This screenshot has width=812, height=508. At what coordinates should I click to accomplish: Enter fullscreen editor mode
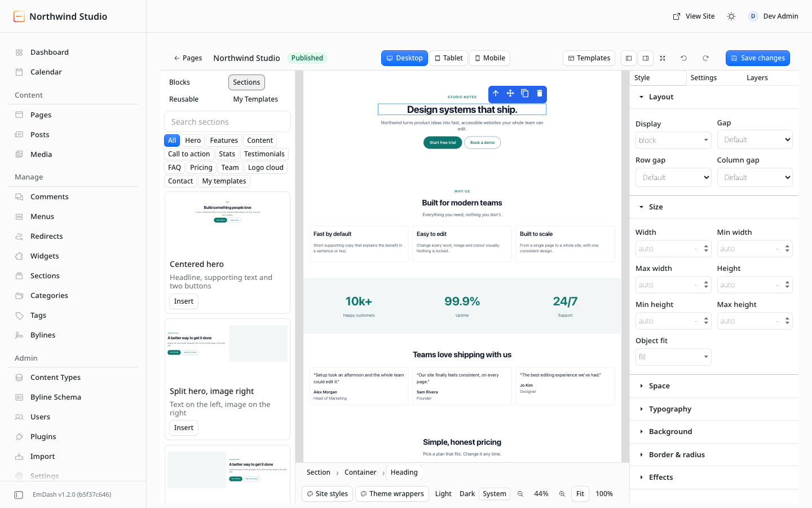pos(663,58)
